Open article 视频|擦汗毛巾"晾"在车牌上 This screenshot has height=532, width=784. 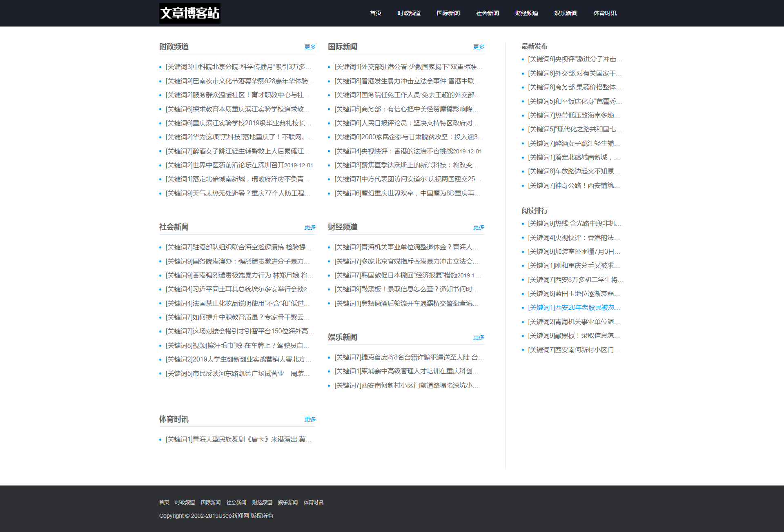pos(238,346)
